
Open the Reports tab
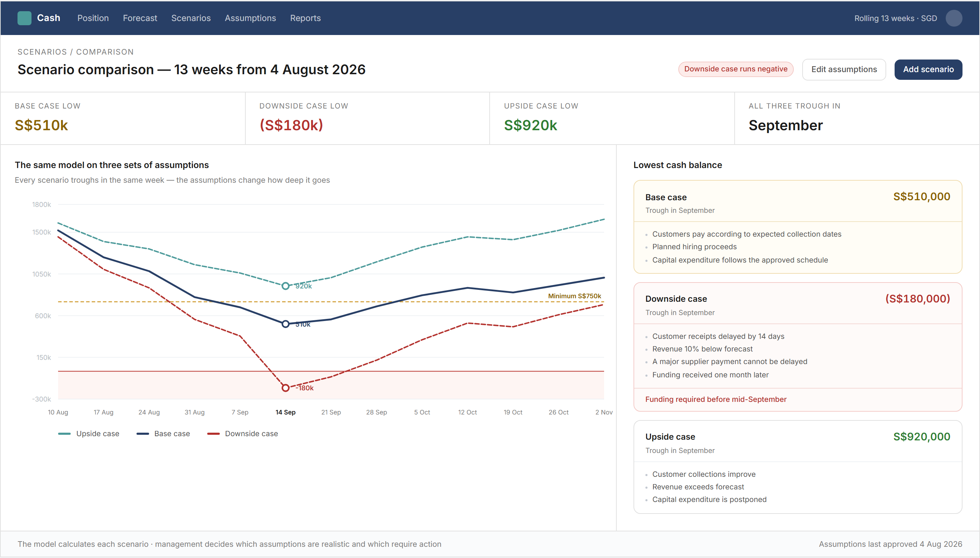coord(305,18)
